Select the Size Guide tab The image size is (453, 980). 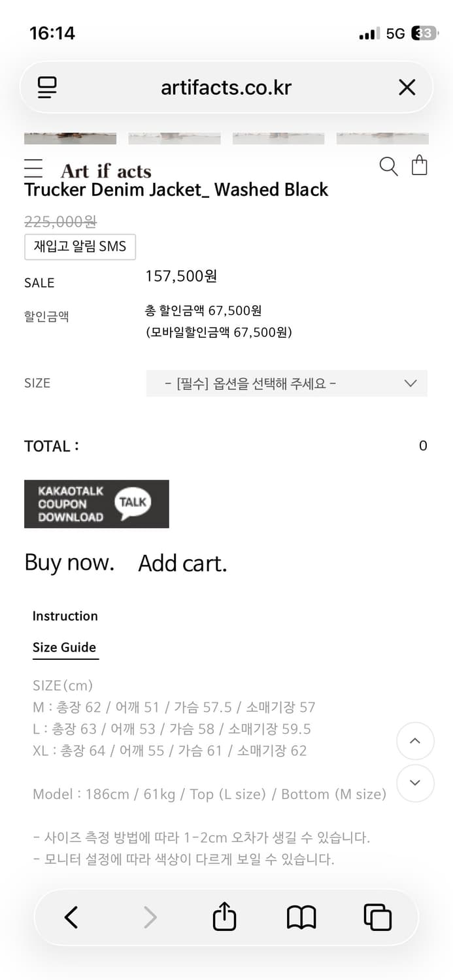point(65,647)
